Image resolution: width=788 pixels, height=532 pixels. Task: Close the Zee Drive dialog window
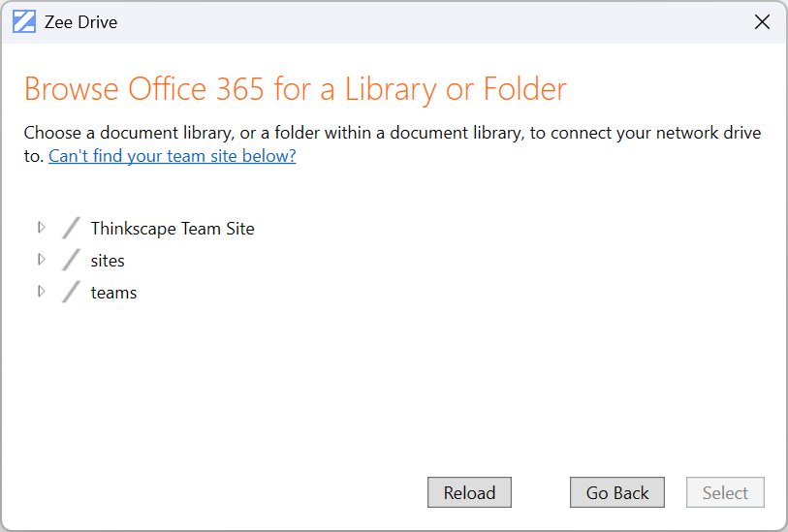click(x=762, y=22)
